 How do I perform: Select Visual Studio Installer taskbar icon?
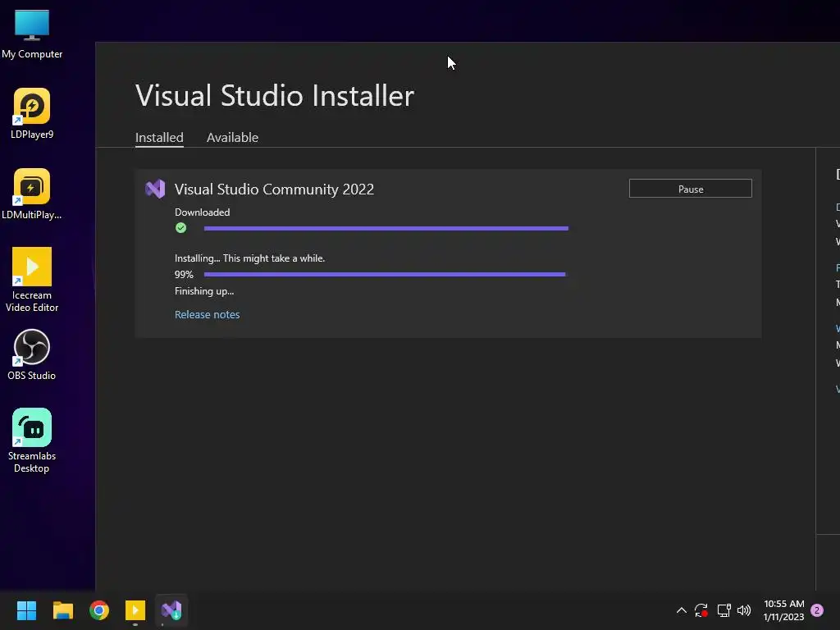click(x=171, y=610)
